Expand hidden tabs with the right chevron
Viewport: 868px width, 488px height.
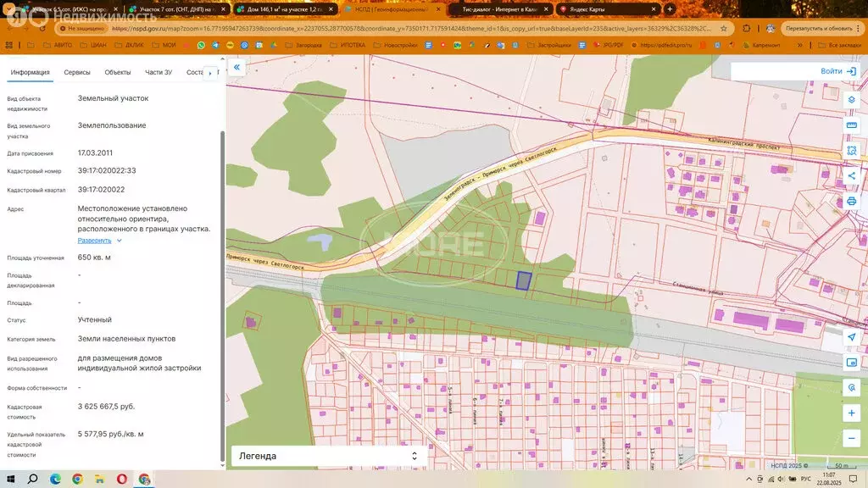coord(209,73)
